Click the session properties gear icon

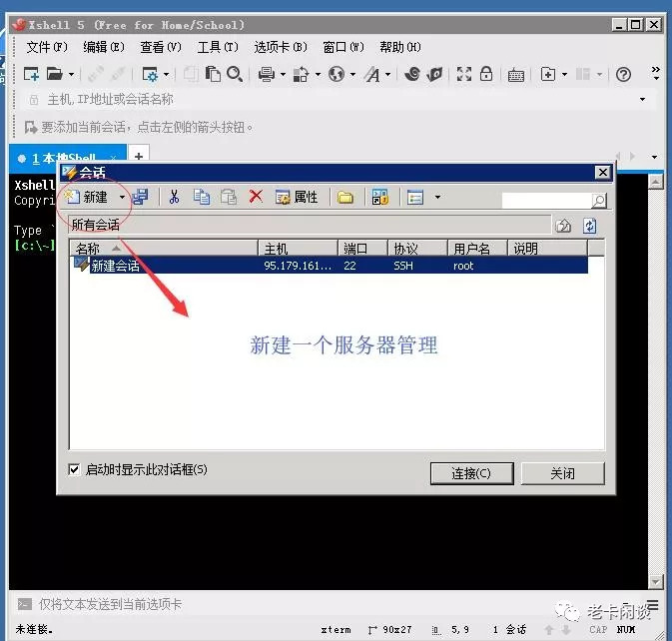point(150,74)
